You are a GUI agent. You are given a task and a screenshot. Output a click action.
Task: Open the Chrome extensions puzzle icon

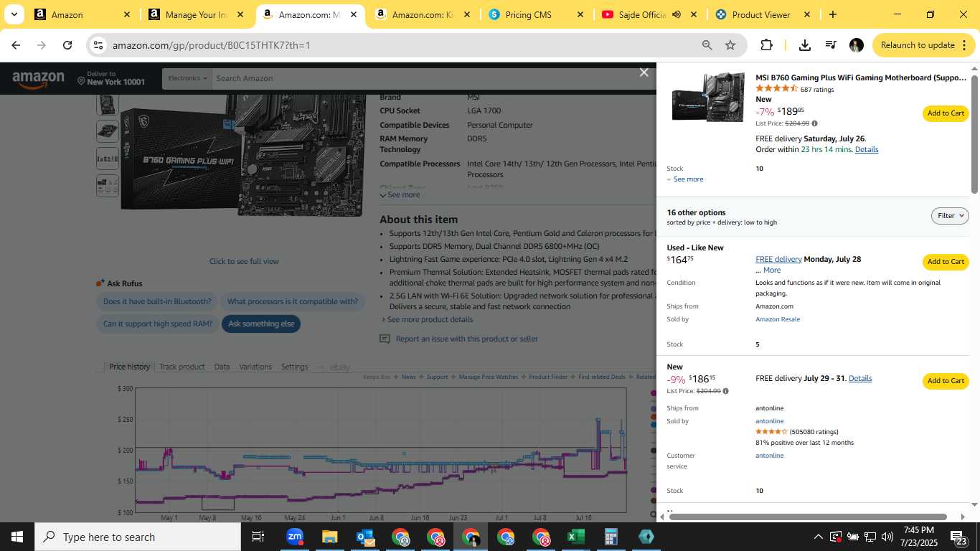click(766, 45)
